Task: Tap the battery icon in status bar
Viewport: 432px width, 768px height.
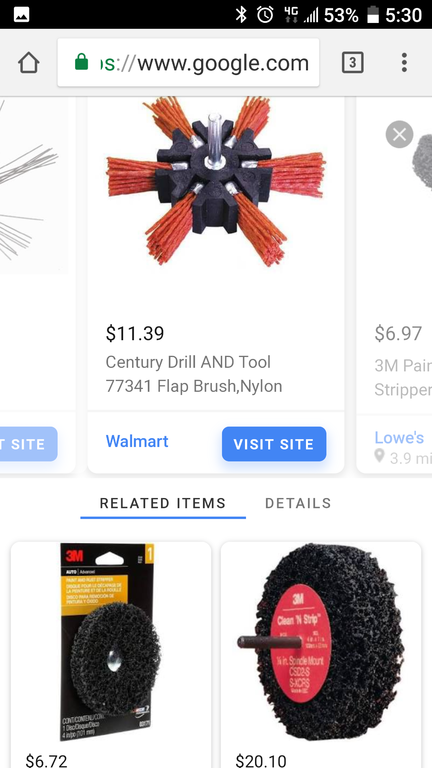Action: [373, 15]
